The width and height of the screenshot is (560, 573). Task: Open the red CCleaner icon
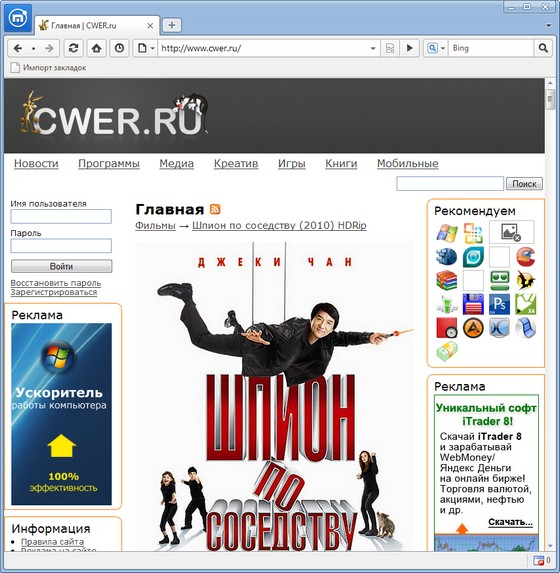point(526,257)
